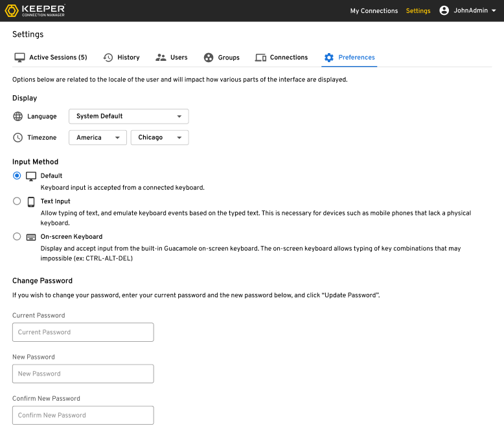Click the Settings link in header

coord(418,11)
